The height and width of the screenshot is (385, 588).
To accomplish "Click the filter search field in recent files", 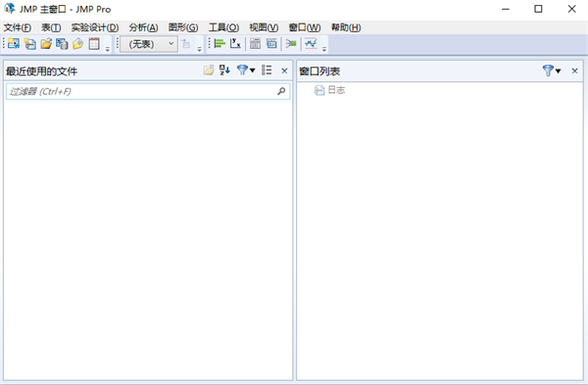I will [148, 91].
